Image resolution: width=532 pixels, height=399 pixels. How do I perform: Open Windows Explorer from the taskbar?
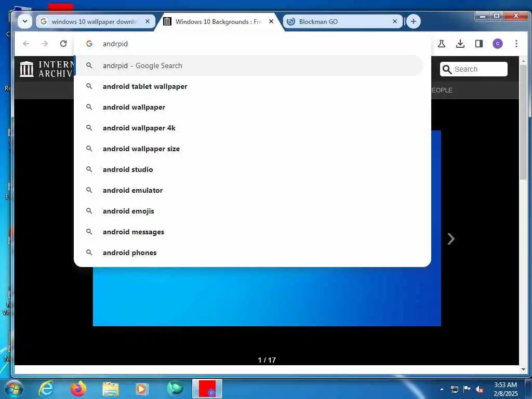point(111,389)
